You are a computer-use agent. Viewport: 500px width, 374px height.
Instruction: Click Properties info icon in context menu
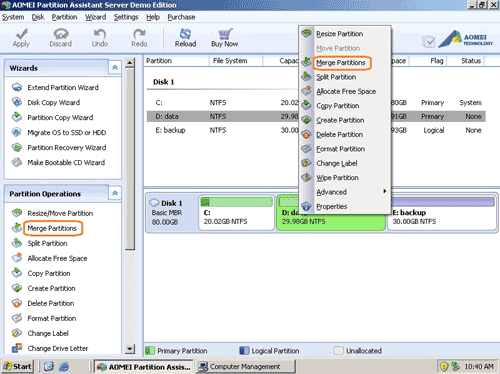click(x=306, y=207)
